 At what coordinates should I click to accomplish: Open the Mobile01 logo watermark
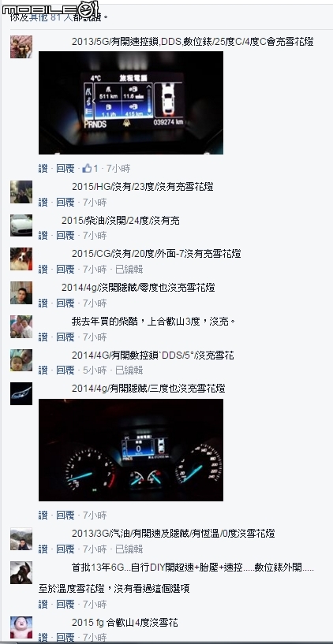click(x=51, y=9)
